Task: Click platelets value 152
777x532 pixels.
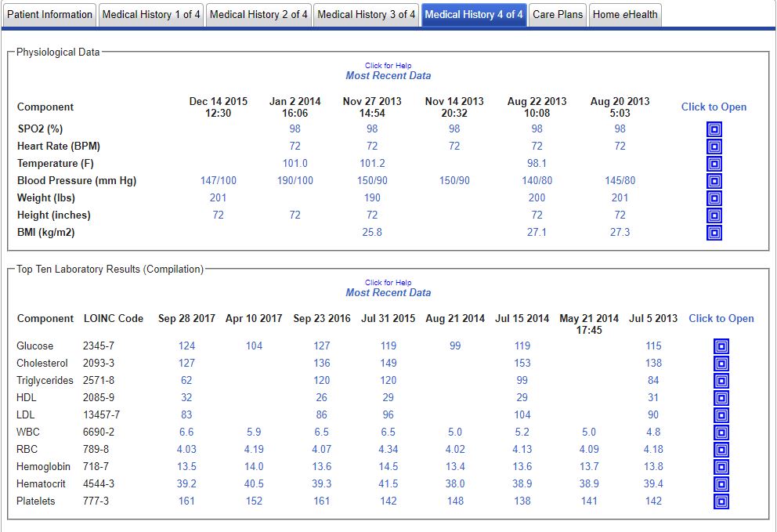Action: pyautogui.click(x=254, y=501)
